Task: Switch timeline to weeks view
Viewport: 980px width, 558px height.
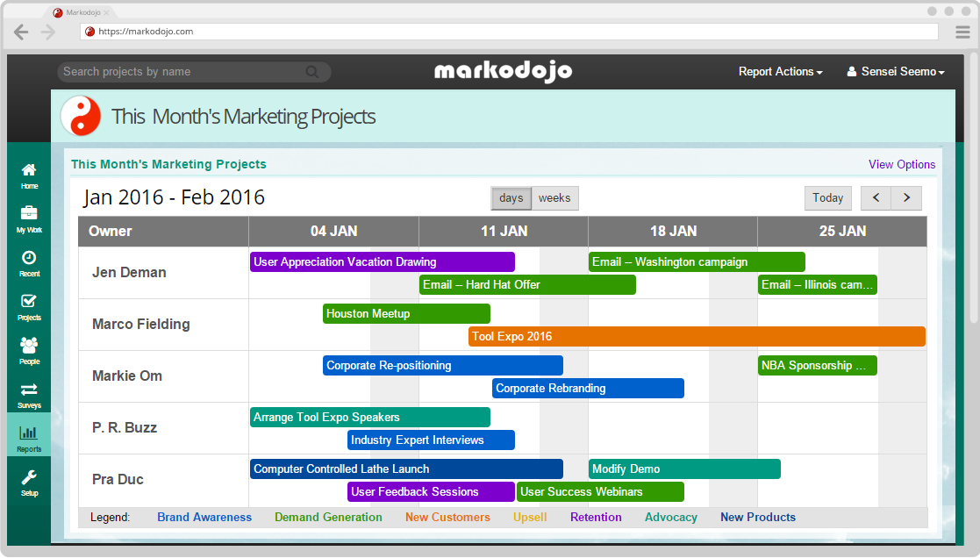Action: tap(554, 198)
